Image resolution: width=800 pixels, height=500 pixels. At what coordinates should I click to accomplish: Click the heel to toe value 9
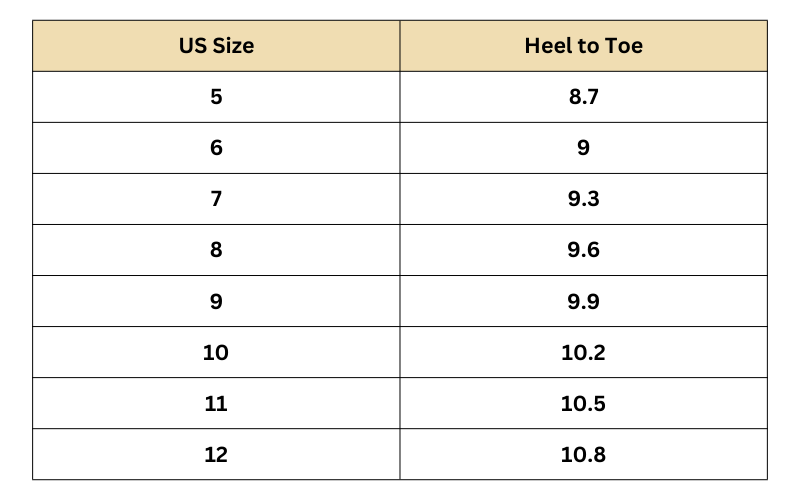(583, 148)
